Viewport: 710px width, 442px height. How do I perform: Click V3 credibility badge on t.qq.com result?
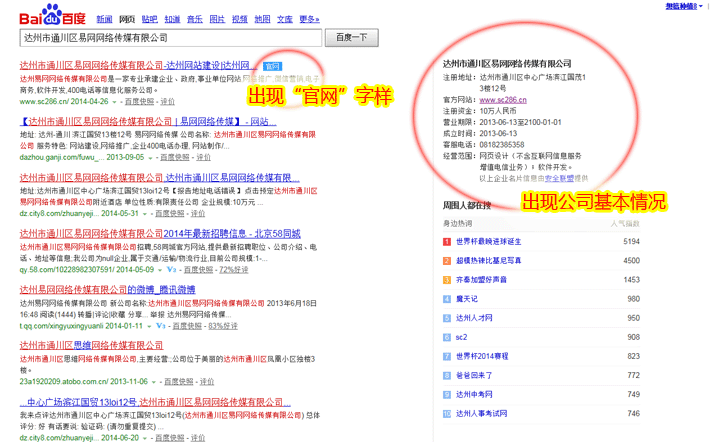point(160,325)
